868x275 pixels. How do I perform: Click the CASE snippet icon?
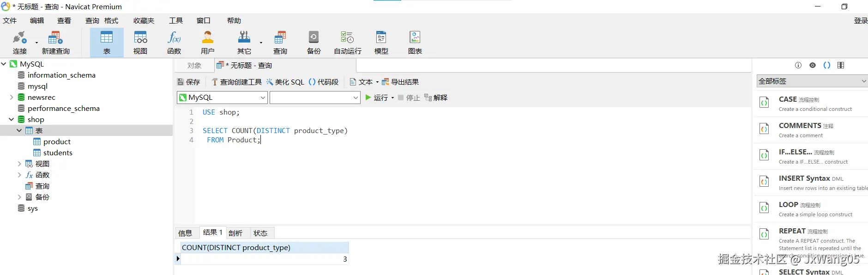tap(764, 103)
